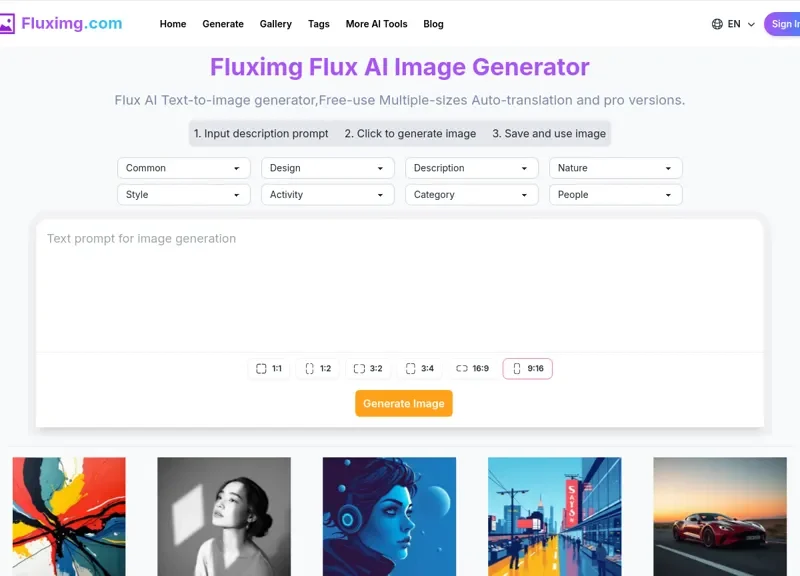Viewport: 800px width, 576px height.
Task: Open the People dropdown list
Action: 615,195
